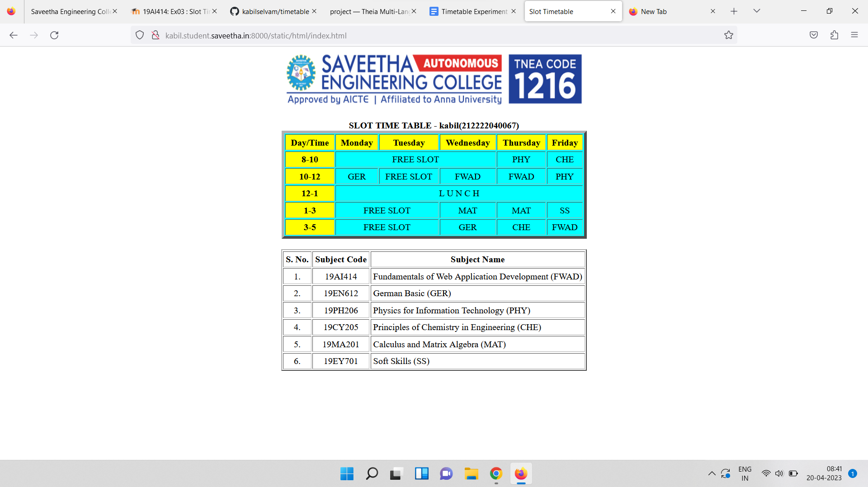868x487 pixels.
Task: Go back to previous page
Action: coord(14,35)
